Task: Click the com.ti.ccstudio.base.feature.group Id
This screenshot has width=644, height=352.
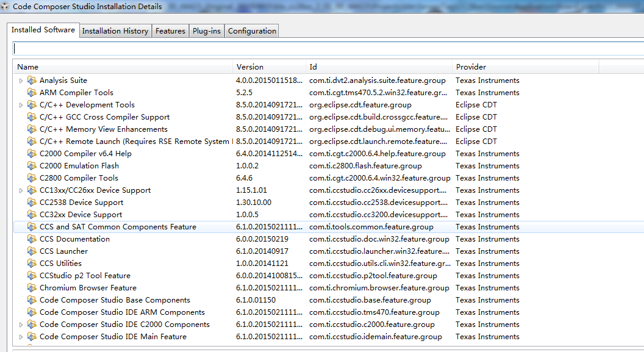Action: click(x=370, y=300)
